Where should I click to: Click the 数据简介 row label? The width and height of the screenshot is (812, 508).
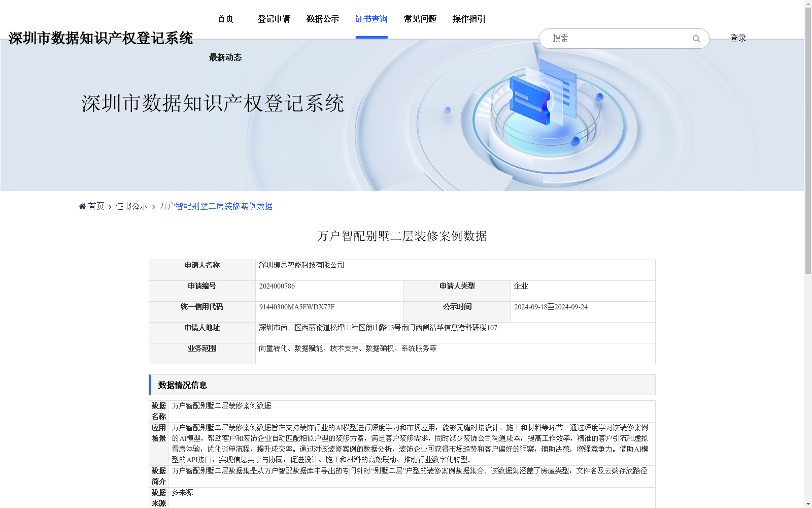coord(159,476)
